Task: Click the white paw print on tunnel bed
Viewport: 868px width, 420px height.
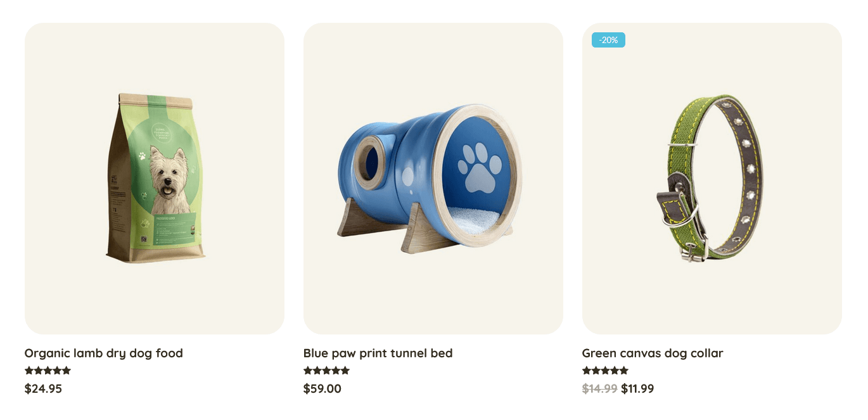Action: 482,167
